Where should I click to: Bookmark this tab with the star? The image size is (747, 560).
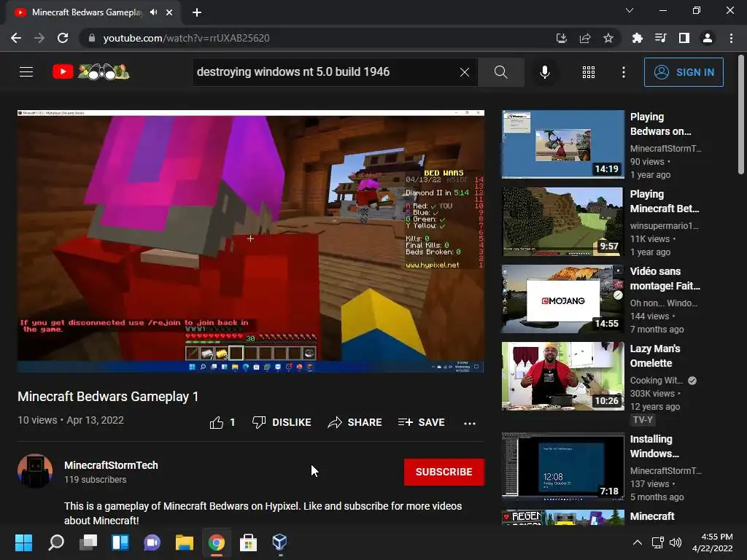[608, 38]
